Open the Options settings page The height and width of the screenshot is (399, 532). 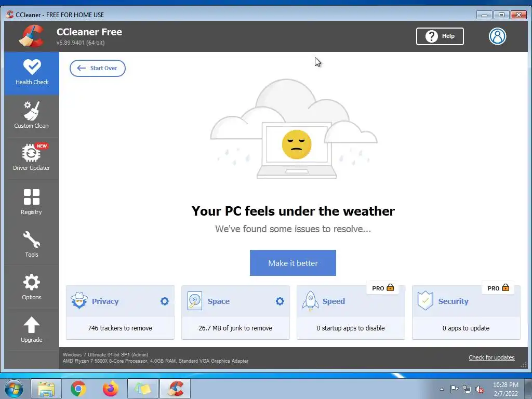click(32, 287)
